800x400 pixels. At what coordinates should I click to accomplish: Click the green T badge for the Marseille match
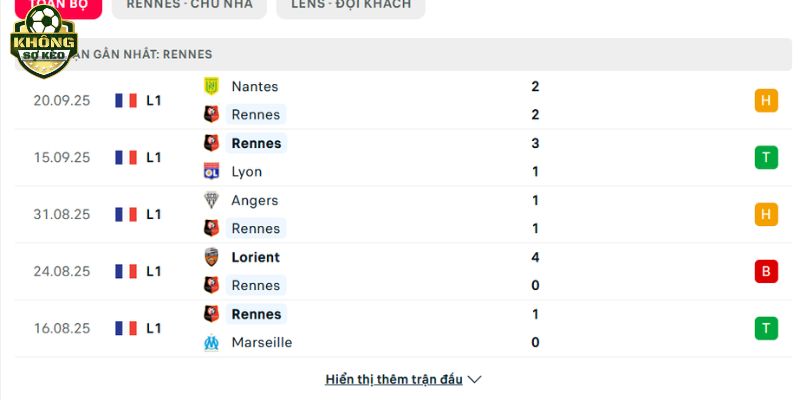click(x=766, y=328)
